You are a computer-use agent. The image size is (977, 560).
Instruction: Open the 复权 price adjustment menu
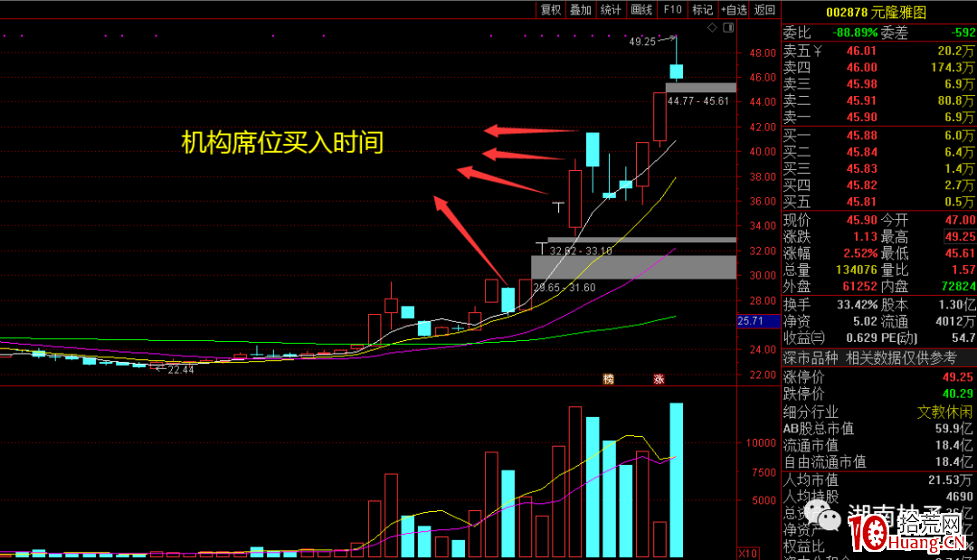click(551, 9)
